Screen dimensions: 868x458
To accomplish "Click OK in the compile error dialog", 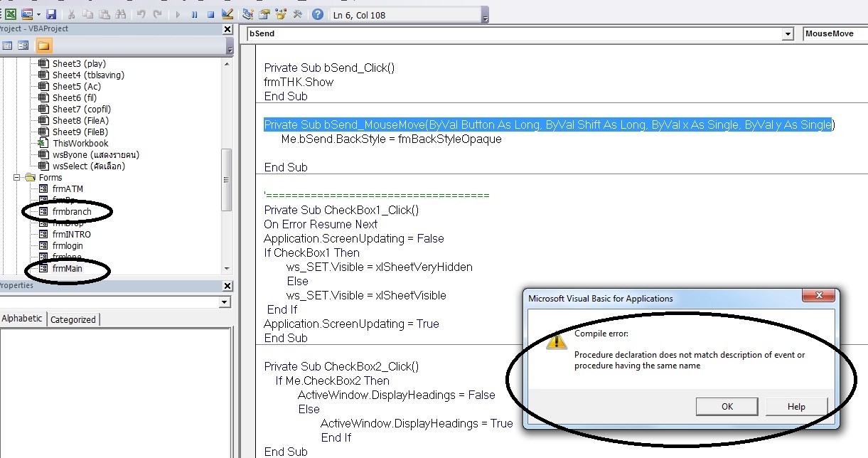I will point(727,406).
